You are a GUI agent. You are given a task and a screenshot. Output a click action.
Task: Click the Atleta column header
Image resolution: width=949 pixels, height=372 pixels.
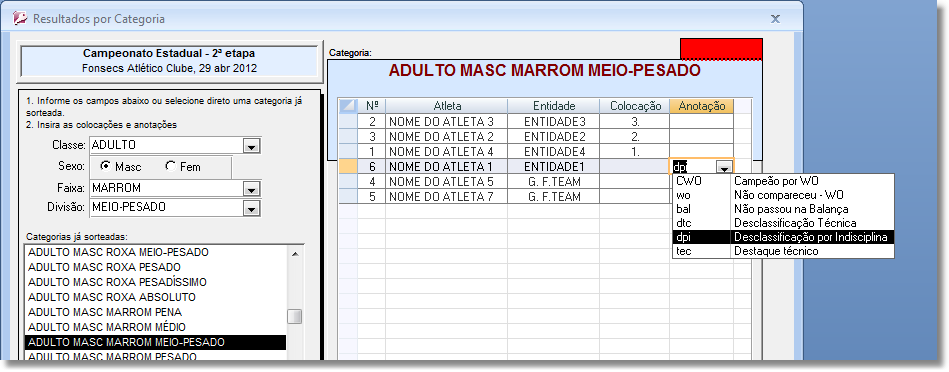(447, 106)
